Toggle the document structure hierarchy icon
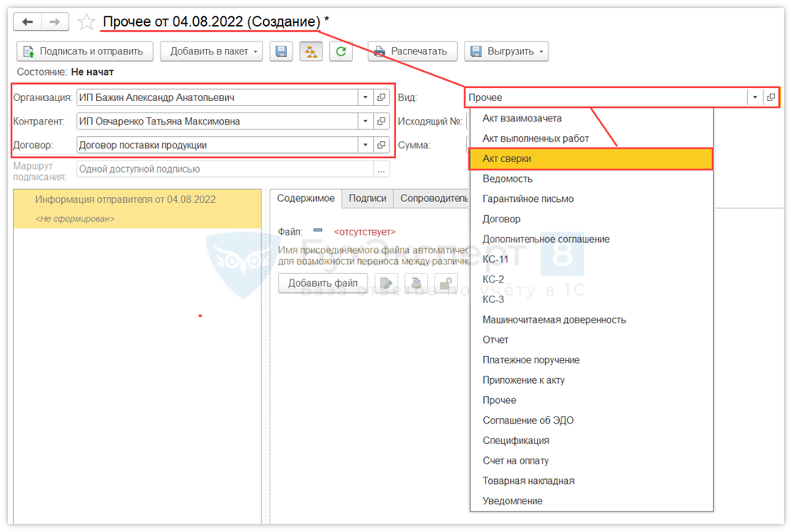The height and width of the screenshot is (532, 792). (311, 51)
